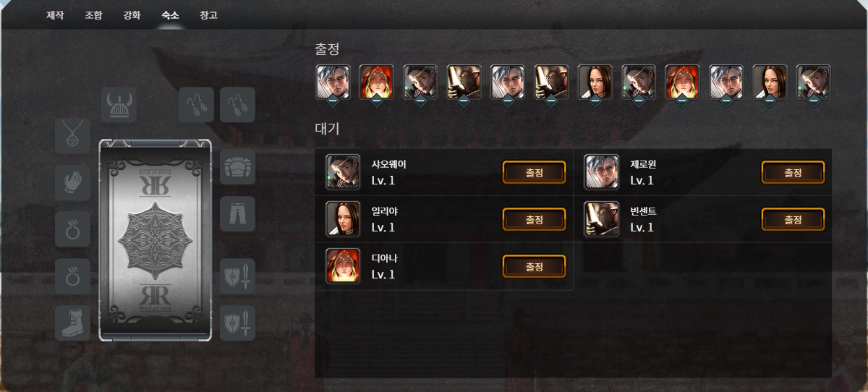Open the 창고 tab

click(208, 14)
